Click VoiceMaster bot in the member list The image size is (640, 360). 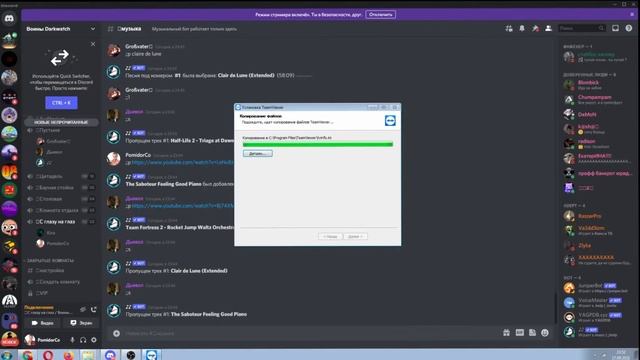(593, 300)
